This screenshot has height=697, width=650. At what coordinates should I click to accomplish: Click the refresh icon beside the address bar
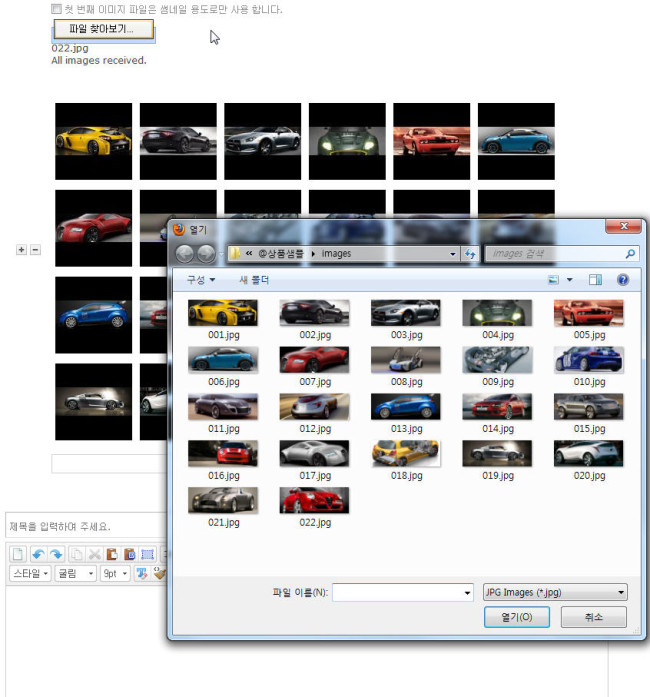coord(470,254)
